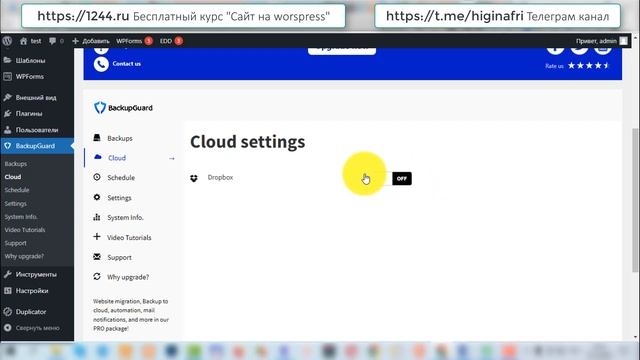
Task: Click the Плагины plug icon
Action: pos(7,113)
